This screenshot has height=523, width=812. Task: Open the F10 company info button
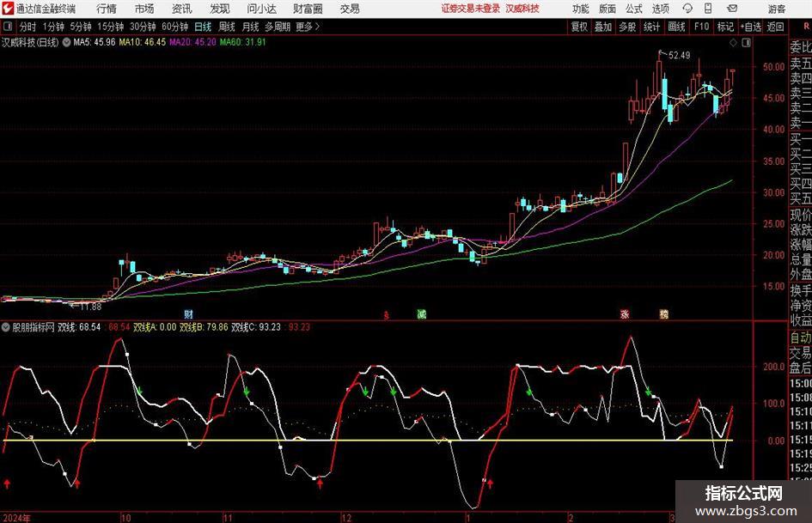702,27
